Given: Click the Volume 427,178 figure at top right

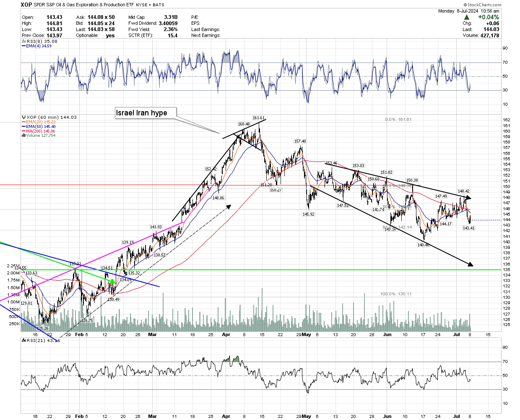Looking at the screenshot, I should click(x=489, y=36).
